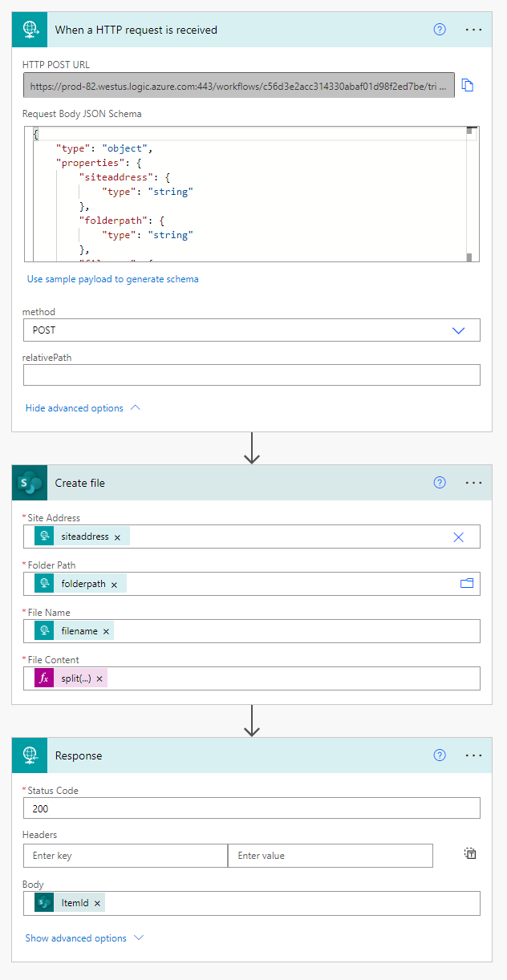This screenshot has height=980, width=507.
Task: Collapse with Hide advanced options
Action: 83,408
